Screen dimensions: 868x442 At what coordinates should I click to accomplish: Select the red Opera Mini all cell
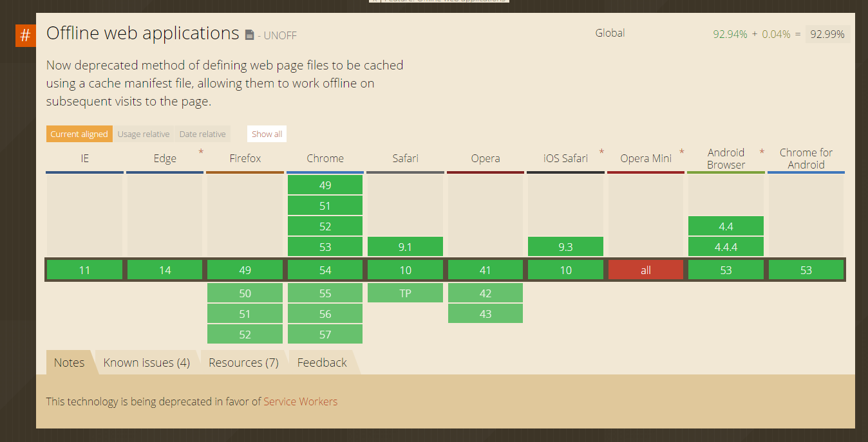[646, 270]
